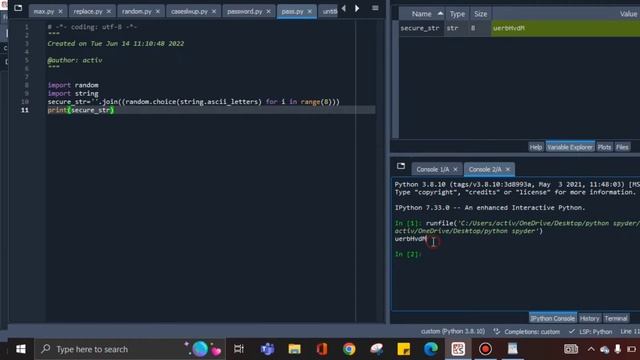Click the uerbHvdM output in console
640x360 pixels.
point(410,239)
